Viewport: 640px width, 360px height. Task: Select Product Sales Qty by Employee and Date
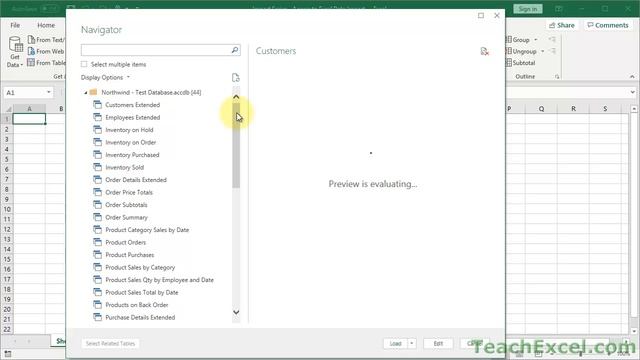(160, 280)
